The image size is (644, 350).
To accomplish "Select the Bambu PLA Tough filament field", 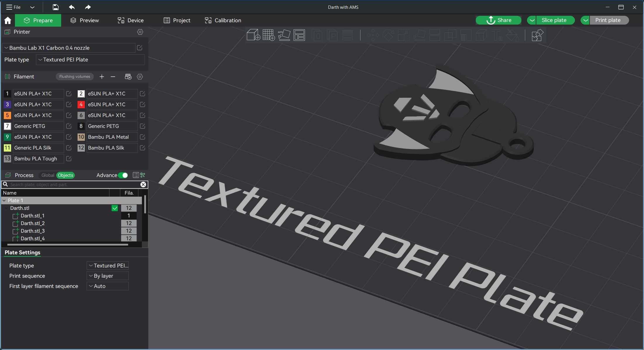I will 38,159.
